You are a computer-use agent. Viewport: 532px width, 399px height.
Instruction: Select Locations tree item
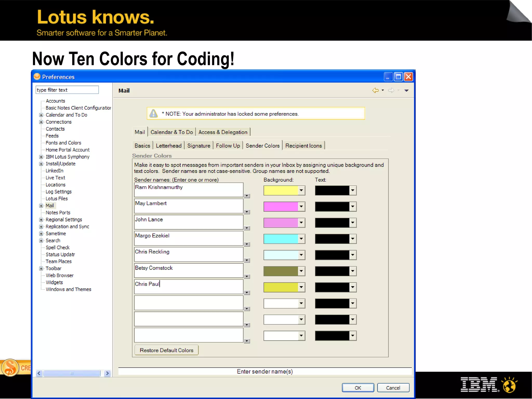56,185
